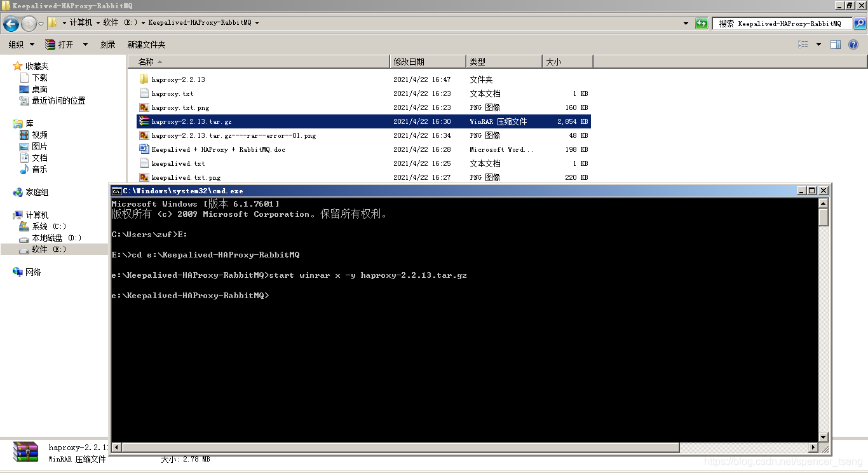The width and height of the screenshot is (868, 473).
Task: Click file name haproxy-2.2.13.tar.gz
Action: point(191,121)
